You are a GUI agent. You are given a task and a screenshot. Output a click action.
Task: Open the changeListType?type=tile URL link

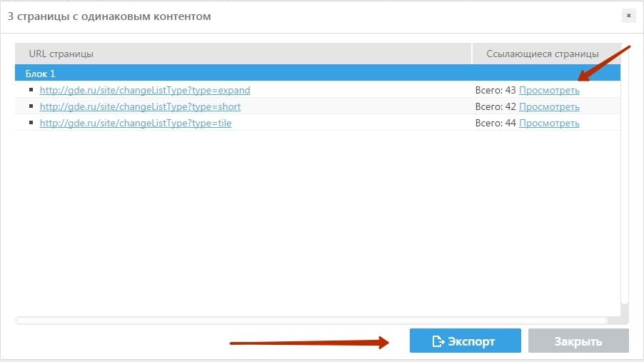point(136,124)
